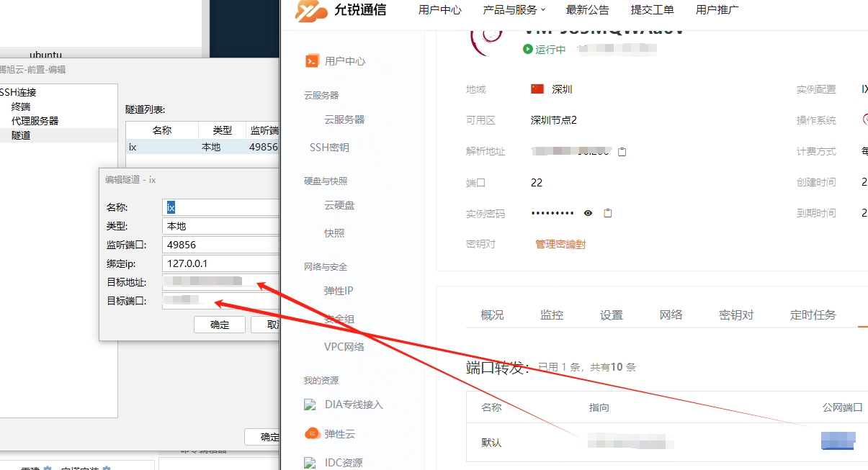
Task: Click the 目标地址 input field
Action: point(220,282)
